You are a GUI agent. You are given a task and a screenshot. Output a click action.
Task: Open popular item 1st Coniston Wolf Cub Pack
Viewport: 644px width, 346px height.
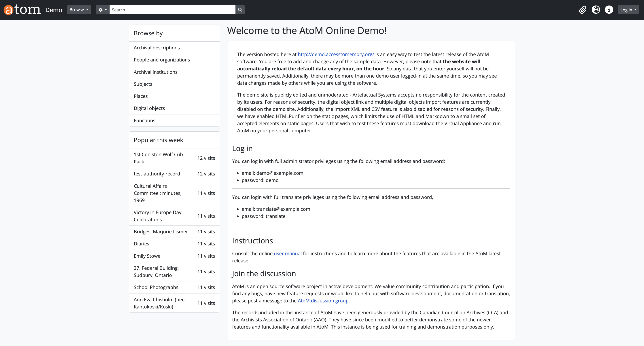(158, 158)
